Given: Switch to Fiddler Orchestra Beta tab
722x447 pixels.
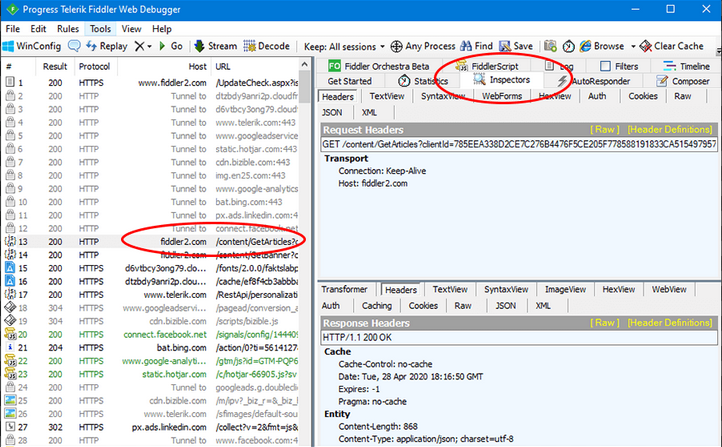Looking at the screenshot, I should pyautogui.click(x=378, y=66).
